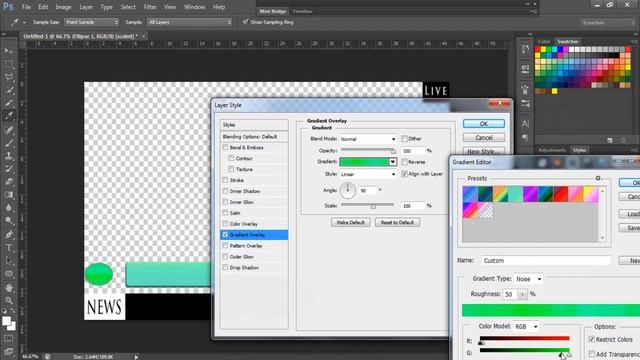This screenshot has width=640, height=360.
Task: Switch to the Adjustments tab
Action: (551, 150)
